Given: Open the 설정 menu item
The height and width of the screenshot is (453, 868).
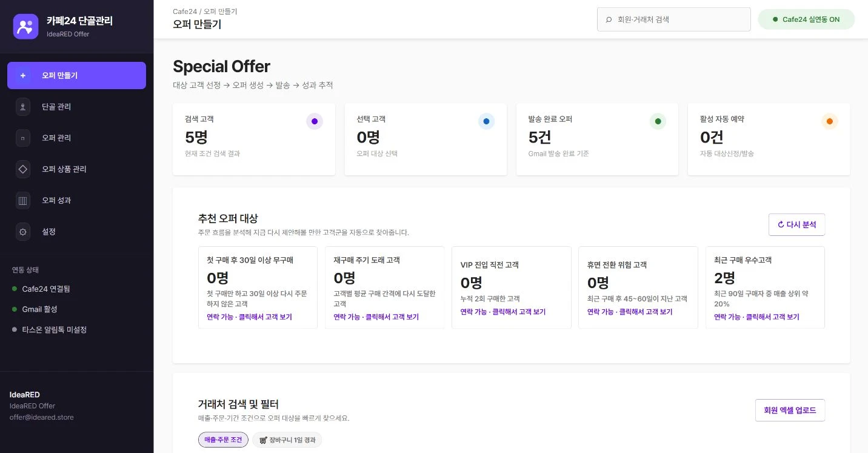Looking at the screenshot, I should 76,232.
